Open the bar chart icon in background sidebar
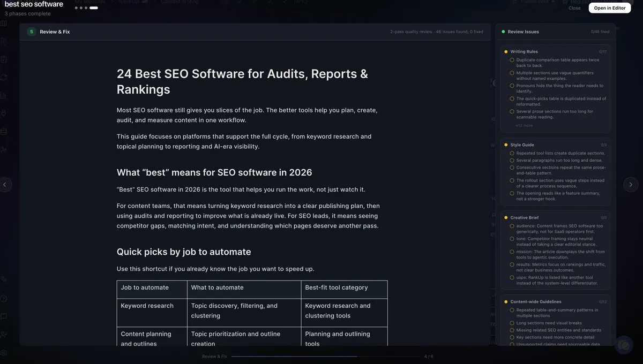The width and height of the screenshot is (643, 364). (4, 96)
